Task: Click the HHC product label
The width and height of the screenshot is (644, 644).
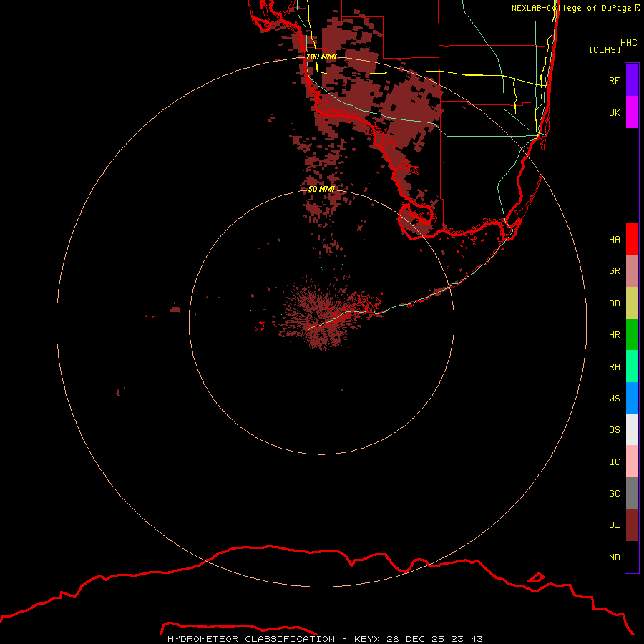Action: click(x=629, y=43)
